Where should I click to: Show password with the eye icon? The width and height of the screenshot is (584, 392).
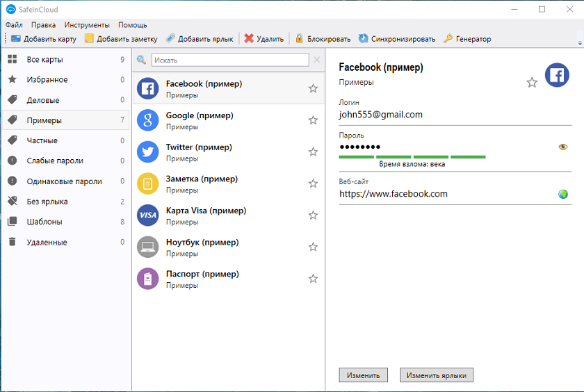click(563, 147)
